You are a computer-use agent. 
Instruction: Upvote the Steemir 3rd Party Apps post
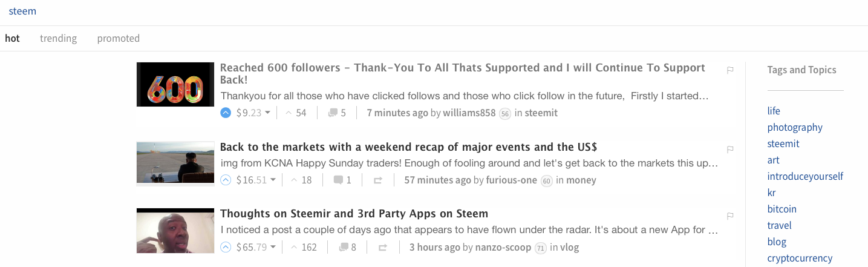(226, 247)
